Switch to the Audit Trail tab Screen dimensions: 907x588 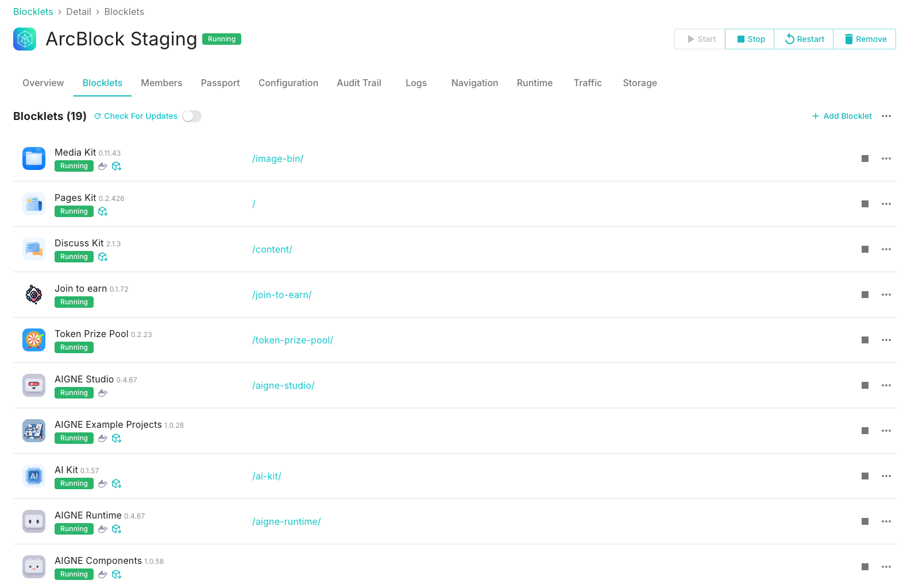pos(359,83)
